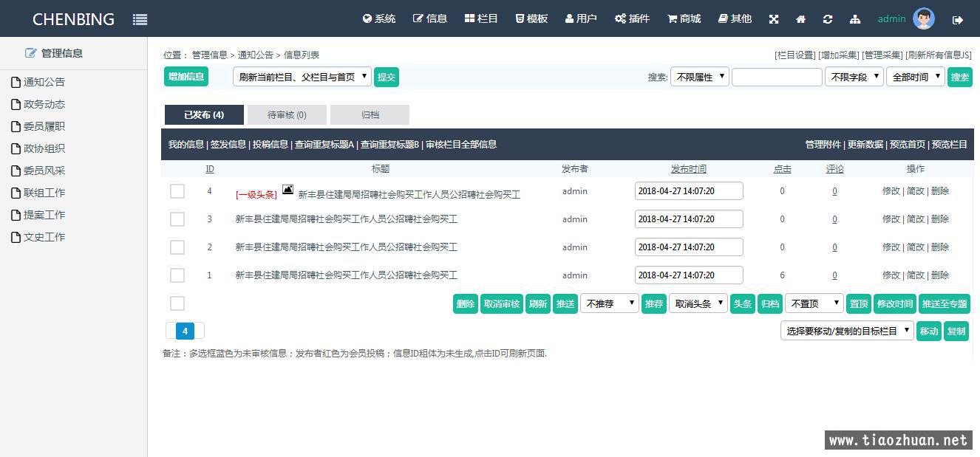Switch to the 待审核 (0) tab
The image size is (980, 457).
click(x=287, y=114)
